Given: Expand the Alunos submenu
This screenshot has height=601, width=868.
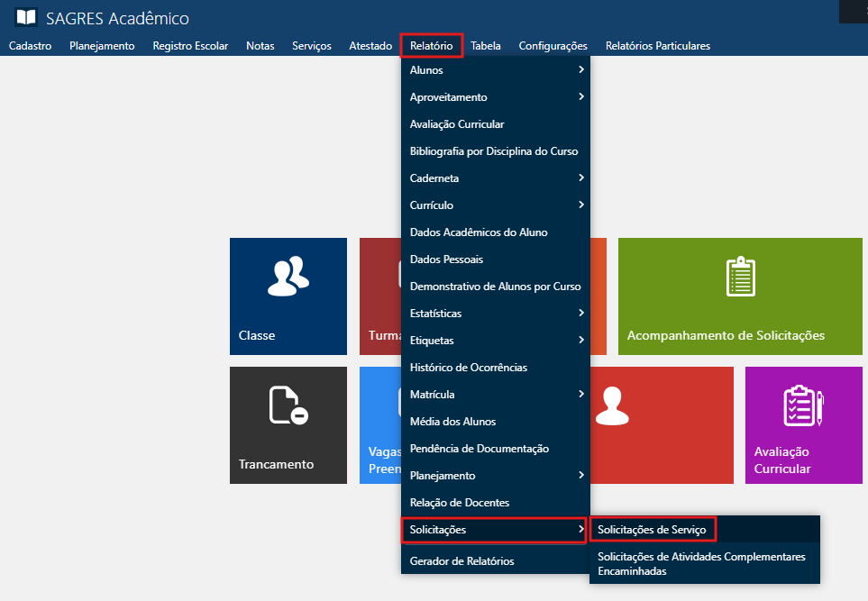Looking at the screenshot, I should [495, 70].
